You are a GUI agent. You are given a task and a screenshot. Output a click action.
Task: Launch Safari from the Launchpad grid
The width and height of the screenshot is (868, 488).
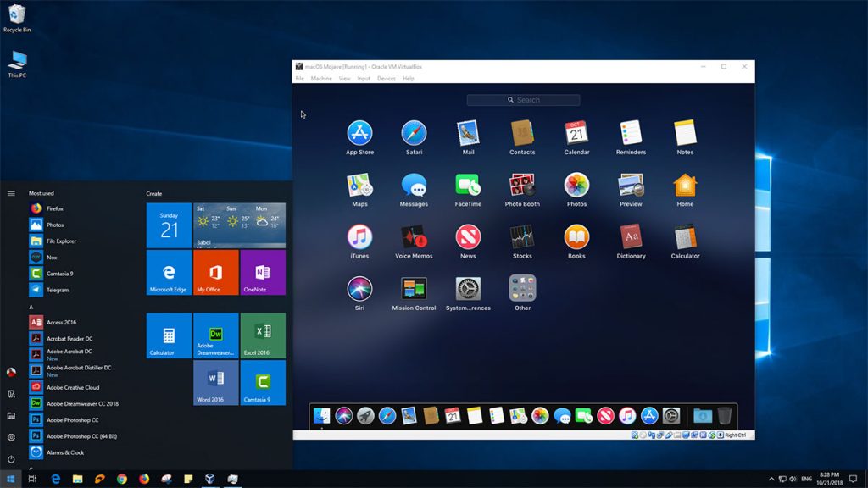(414, 133)
